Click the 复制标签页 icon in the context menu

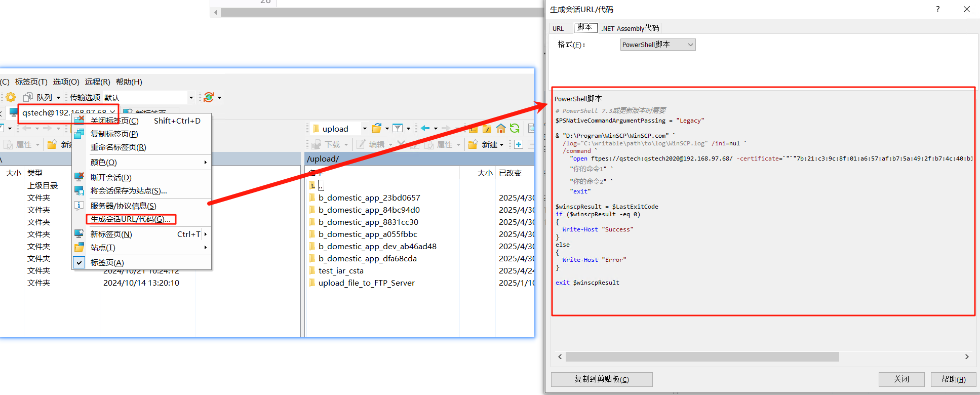(x=80, y=134)
